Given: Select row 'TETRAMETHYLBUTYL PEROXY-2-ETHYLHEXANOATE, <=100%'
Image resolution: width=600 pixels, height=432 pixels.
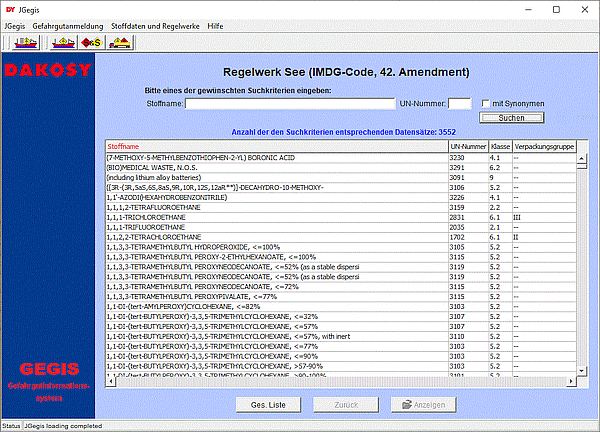Looking at the screenshot, I should coord(341,257).
